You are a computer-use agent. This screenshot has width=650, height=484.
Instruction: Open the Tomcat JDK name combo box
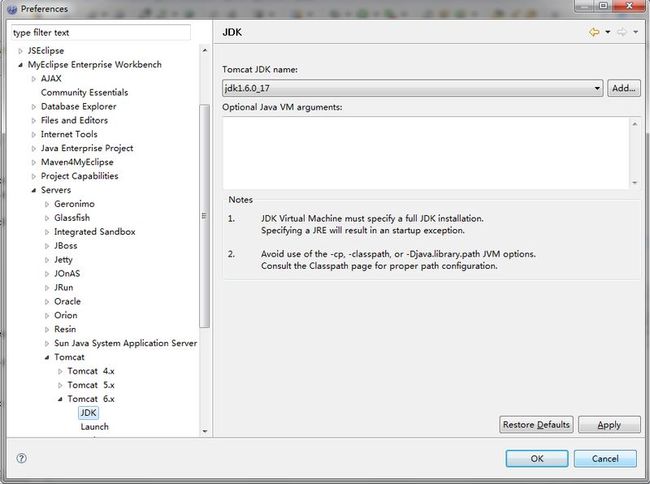tap(412, 88)
